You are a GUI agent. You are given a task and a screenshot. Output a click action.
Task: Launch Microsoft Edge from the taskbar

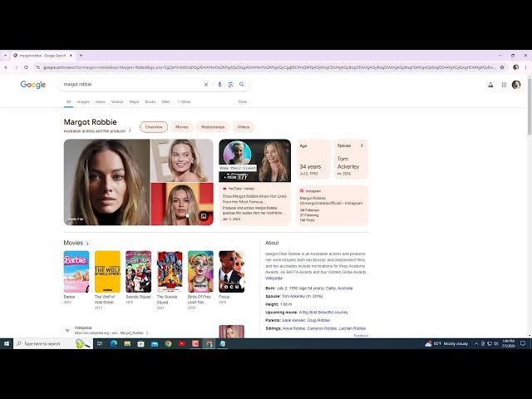pos(114,343)
